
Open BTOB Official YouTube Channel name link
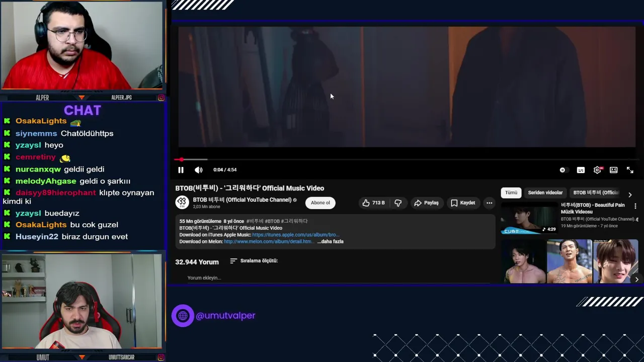click(242, 200)
